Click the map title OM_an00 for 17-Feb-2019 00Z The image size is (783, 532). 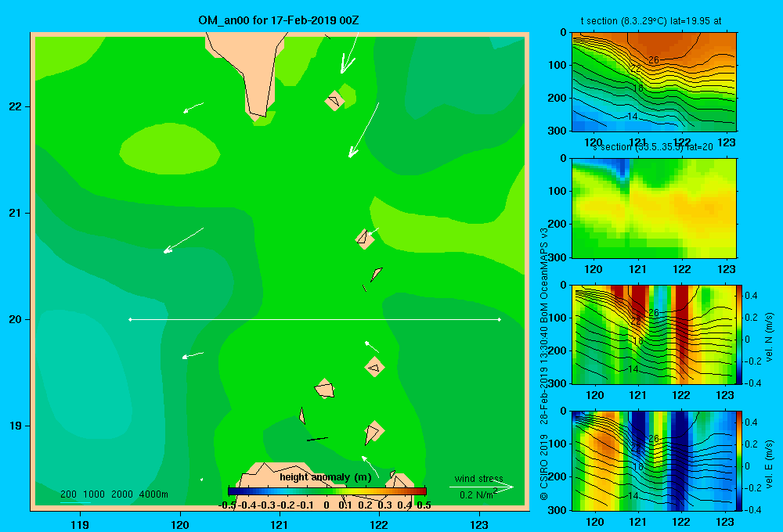click(x=279, y=20)
